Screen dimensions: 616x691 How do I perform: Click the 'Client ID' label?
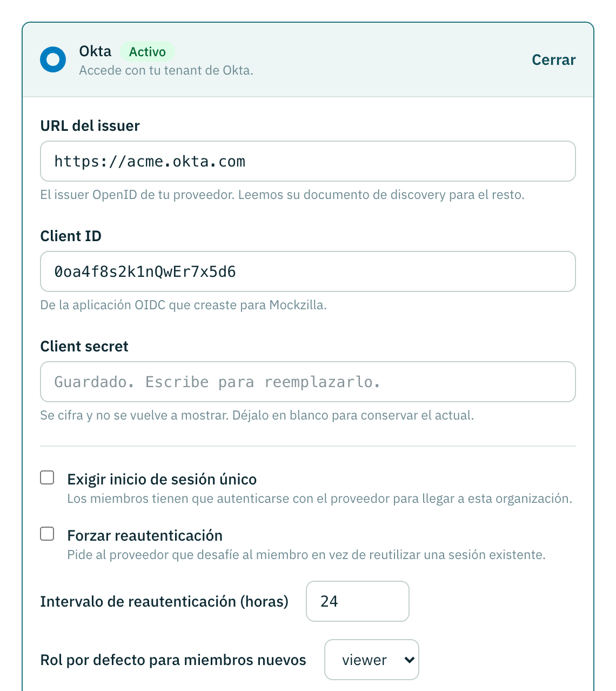tap(71, 236)
